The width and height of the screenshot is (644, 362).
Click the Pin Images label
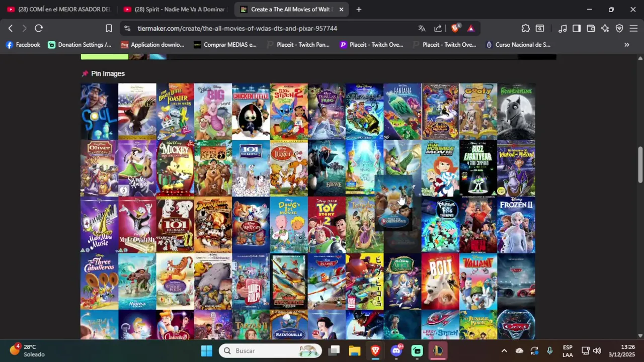pyautogui.click(x=108, y=73)
